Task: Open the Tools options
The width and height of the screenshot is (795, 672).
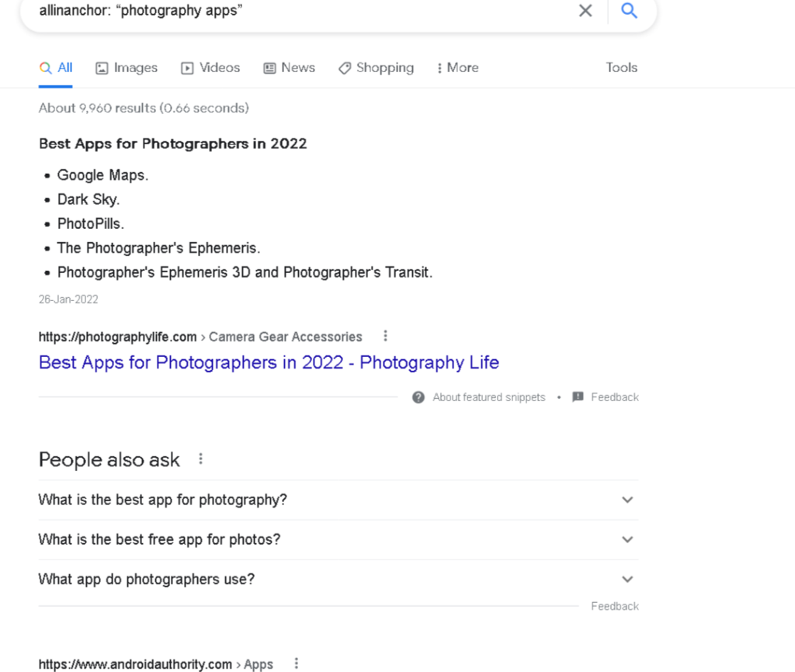Action: (x=621, y=68)
